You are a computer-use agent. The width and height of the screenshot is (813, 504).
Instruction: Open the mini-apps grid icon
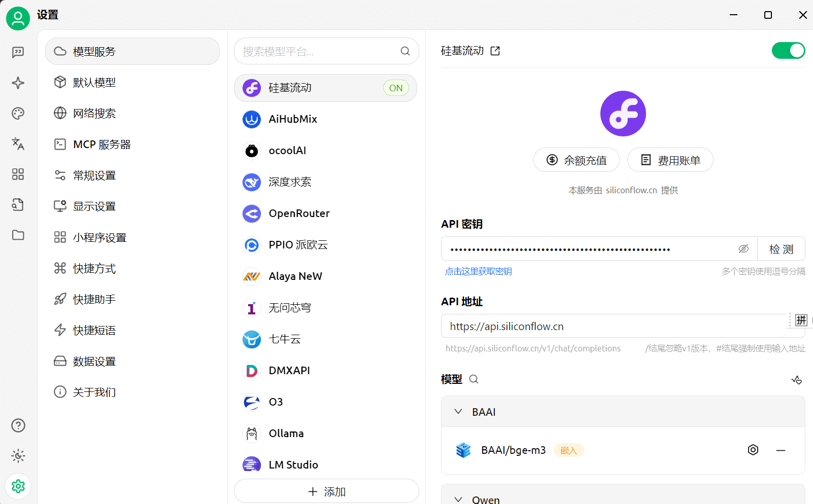[x=18, y=174]
